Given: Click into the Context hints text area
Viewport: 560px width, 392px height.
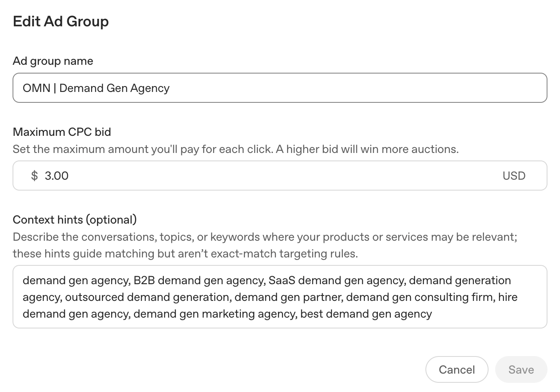Looking at the screenshot, I should (x=280, y=297).
